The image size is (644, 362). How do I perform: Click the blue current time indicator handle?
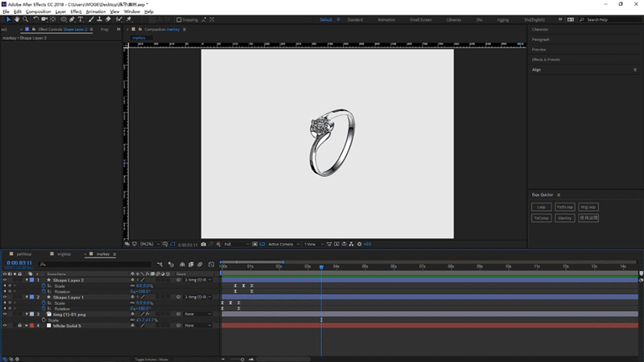321,267
